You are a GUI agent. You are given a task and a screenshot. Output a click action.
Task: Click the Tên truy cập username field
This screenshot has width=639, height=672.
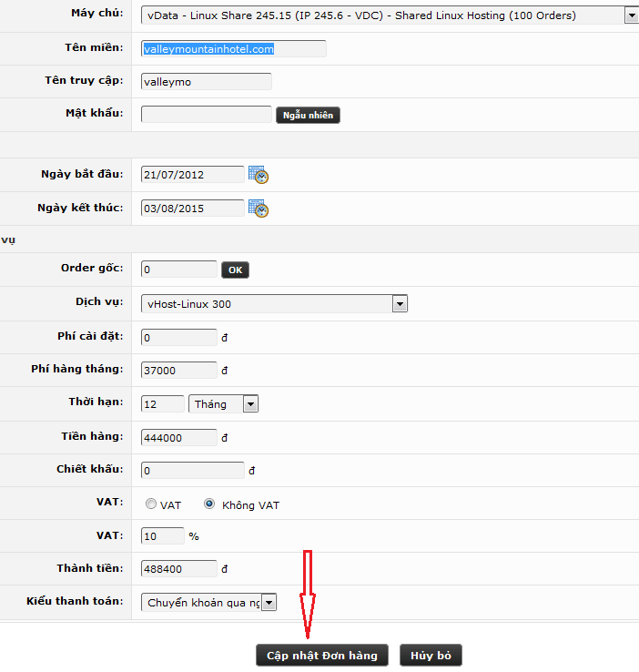click(x=206, y=82)
